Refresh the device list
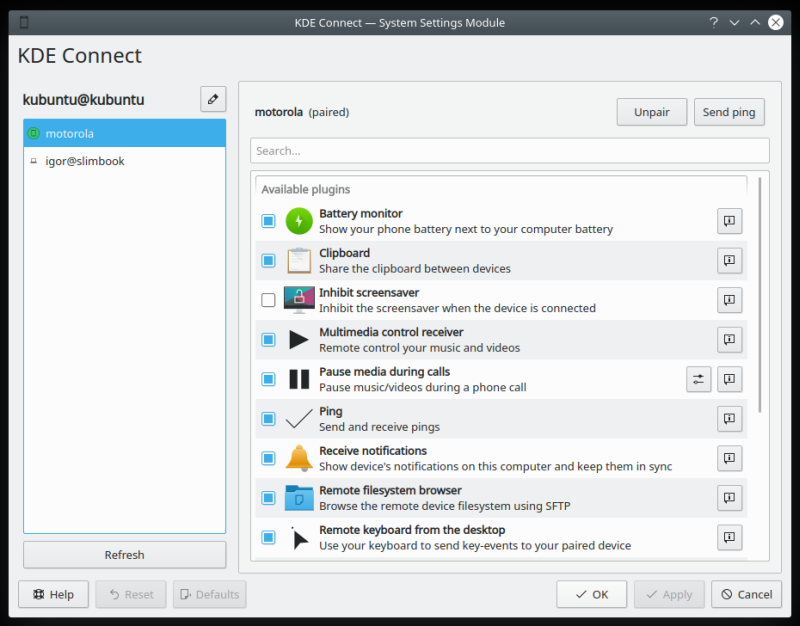 124,555
